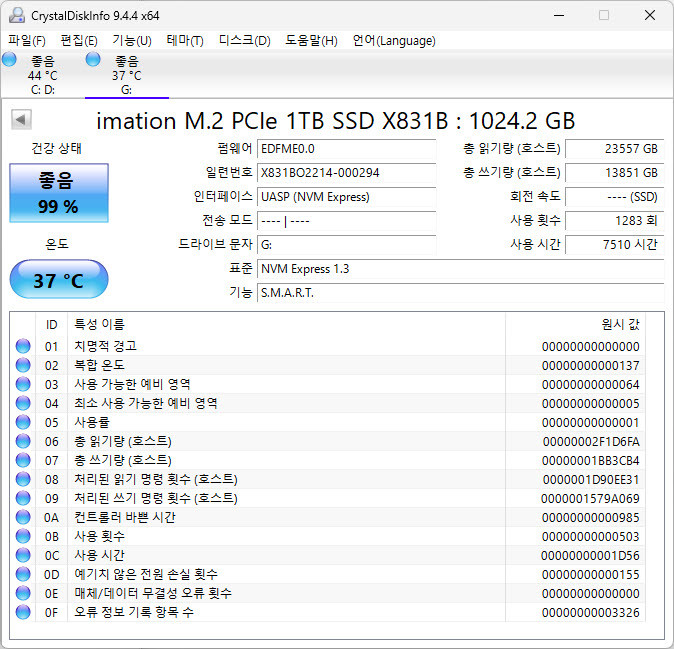
Task: Click the 특성 이름 column header
Action: [x=286, y=324]
